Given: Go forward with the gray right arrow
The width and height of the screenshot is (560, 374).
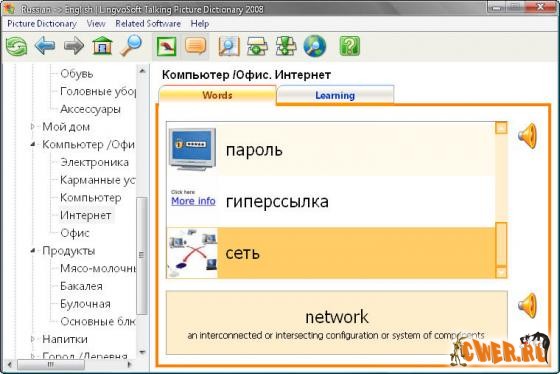Looking at the screenshot, I should (x=74, y=46).
